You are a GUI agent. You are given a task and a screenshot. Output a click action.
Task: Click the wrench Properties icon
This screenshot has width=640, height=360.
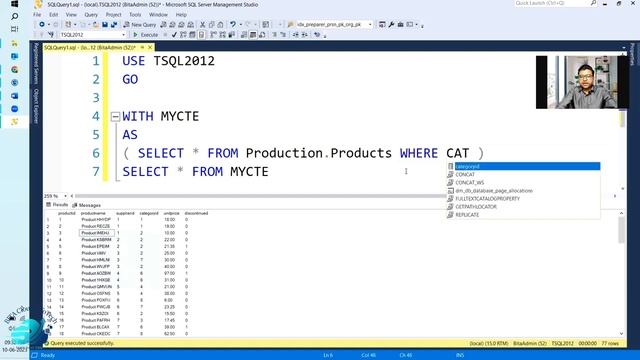(391, 24)
